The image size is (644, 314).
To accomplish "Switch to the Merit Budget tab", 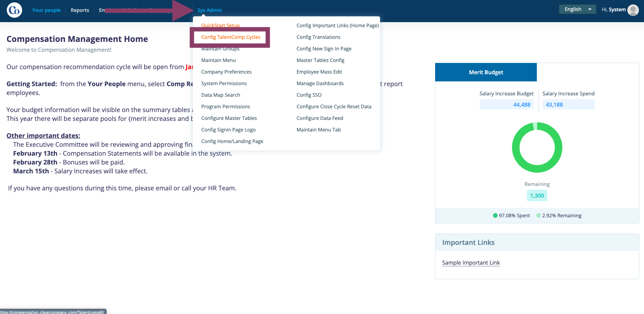I will click(x=486, y=72).
